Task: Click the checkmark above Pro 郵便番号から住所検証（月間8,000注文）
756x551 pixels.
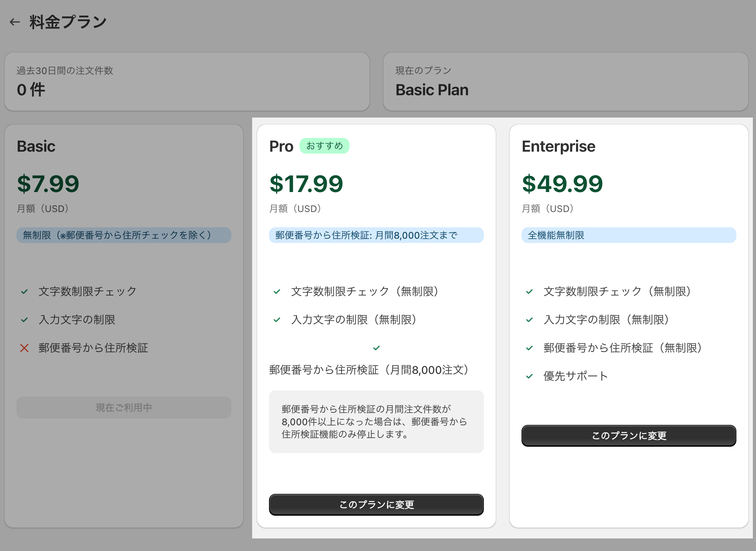Action: 376,348
